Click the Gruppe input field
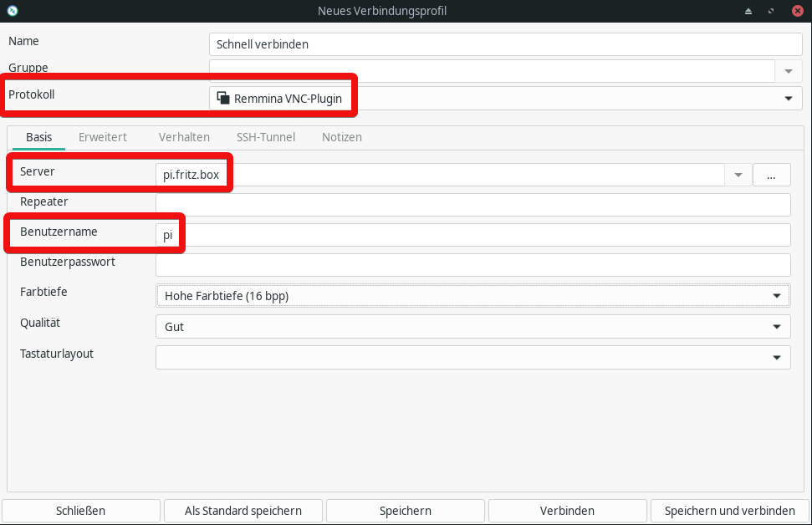 pyautogui.click(x=492, y=71)
